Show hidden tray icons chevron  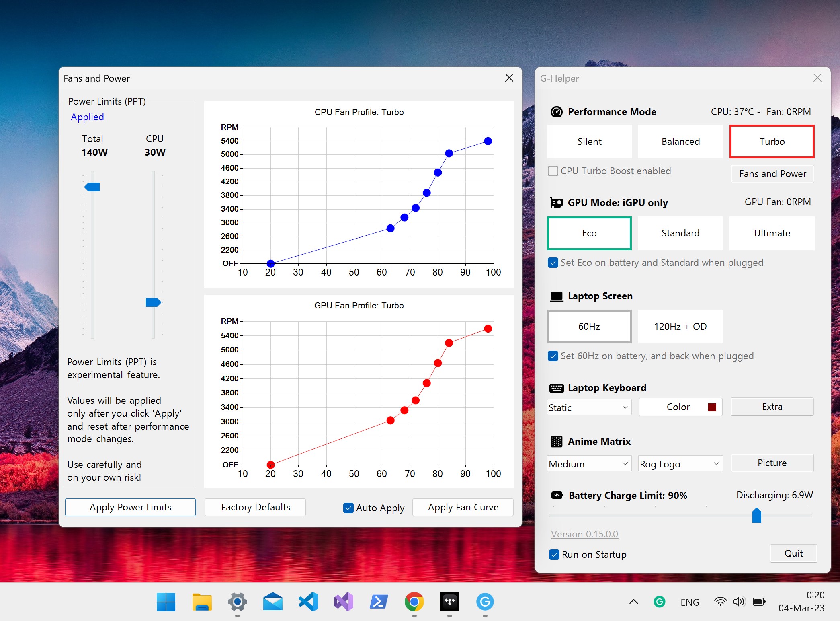click(633, 602)
